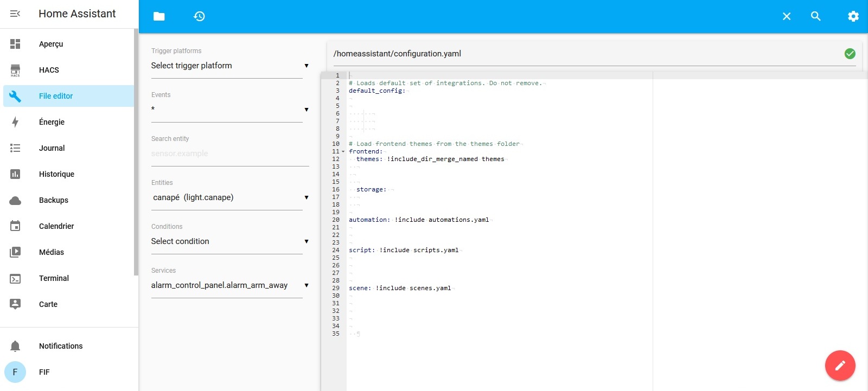868x391 pixels.
Task: Open file history clock icon
Action: click(199, 16)
